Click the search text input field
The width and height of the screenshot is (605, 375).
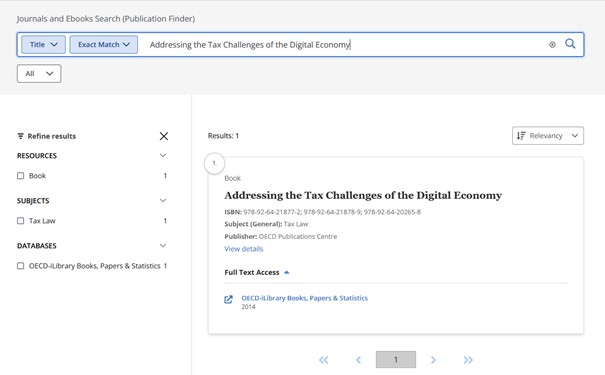click(343, 45)
